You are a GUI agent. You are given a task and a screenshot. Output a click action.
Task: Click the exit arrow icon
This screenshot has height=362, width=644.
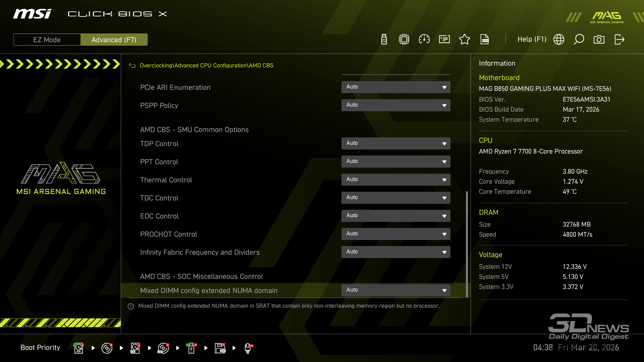[x=619, y=40]
